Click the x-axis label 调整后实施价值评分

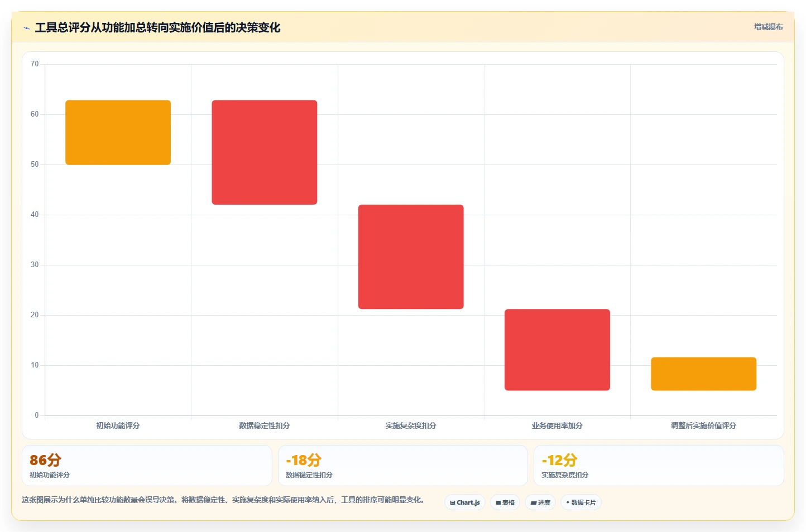coord(703,425)
